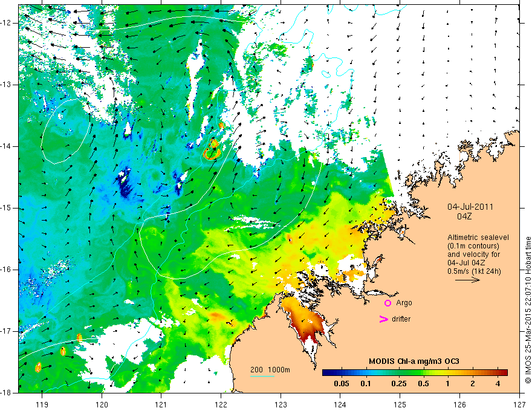The image size is (532, 411).
Task: Click the "Altimetric sealevel" caption line
Action: click(x=478, y=238)
